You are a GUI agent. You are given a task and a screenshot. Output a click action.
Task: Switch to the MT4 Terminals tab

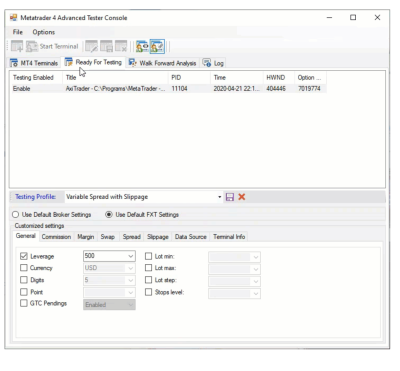pos(34,63)
